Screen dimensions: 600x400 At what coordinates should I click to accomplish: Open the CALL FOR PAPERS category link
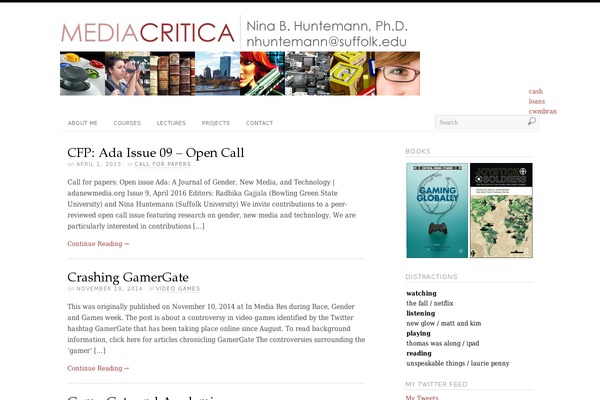coord(163,164)
